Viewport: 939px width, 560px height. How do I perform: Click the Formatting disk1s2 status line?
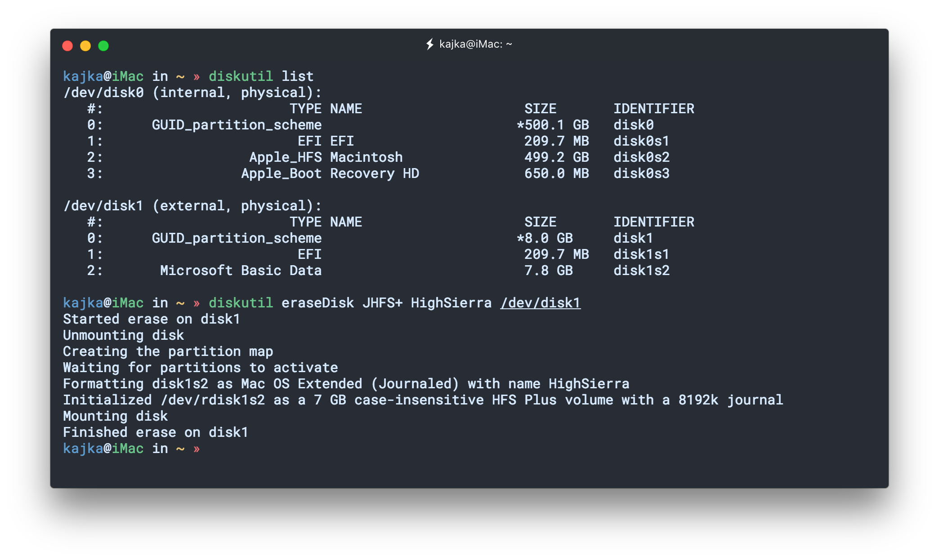click(x=346, y=383)
